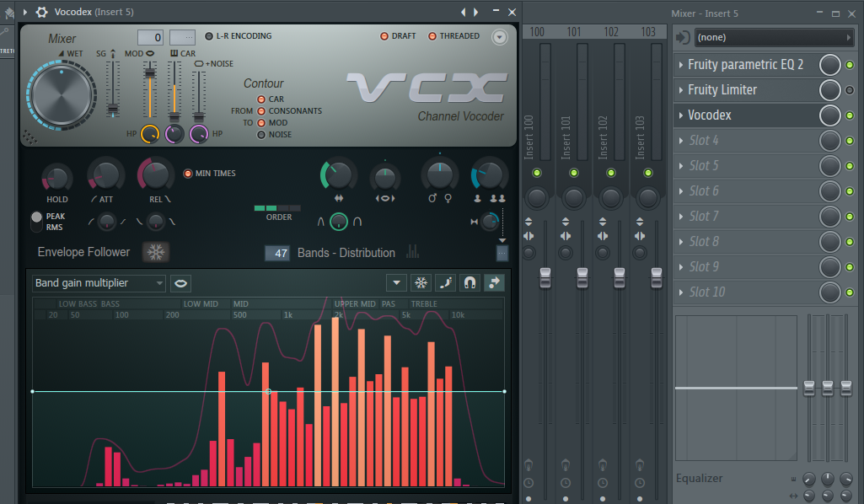The height and width of the screenshot is (504, 864).
Task: Click the Vocodex plugin settings gear icon
Action: point(41,12)
